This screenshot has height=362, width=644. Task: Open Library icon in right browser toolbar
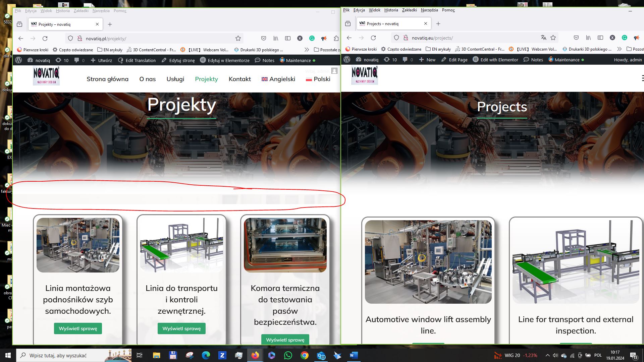588,38
